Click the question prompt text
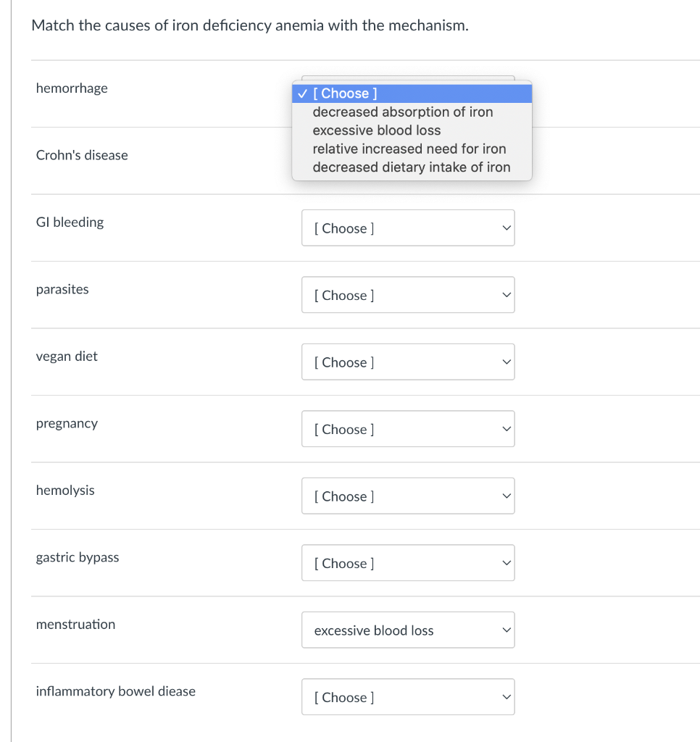The height and width of the screenshot is (742, 700). click(x=250, y=26)
